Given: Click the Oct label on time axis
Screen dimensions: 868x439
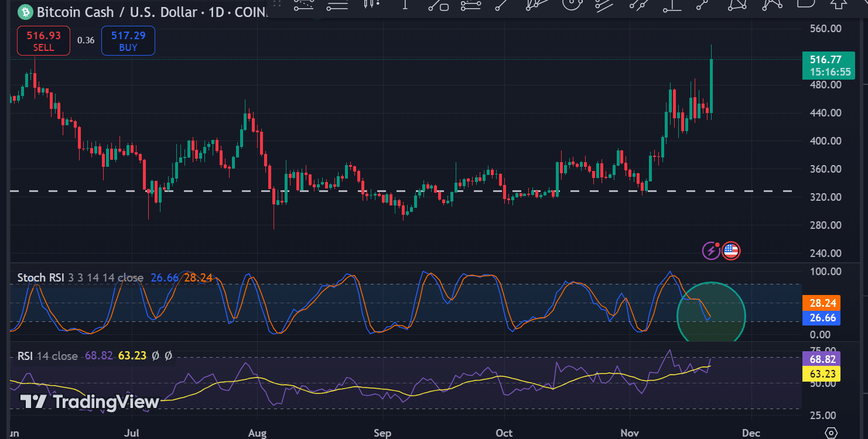Looking at the screenshot, I should tap(504, 433).
